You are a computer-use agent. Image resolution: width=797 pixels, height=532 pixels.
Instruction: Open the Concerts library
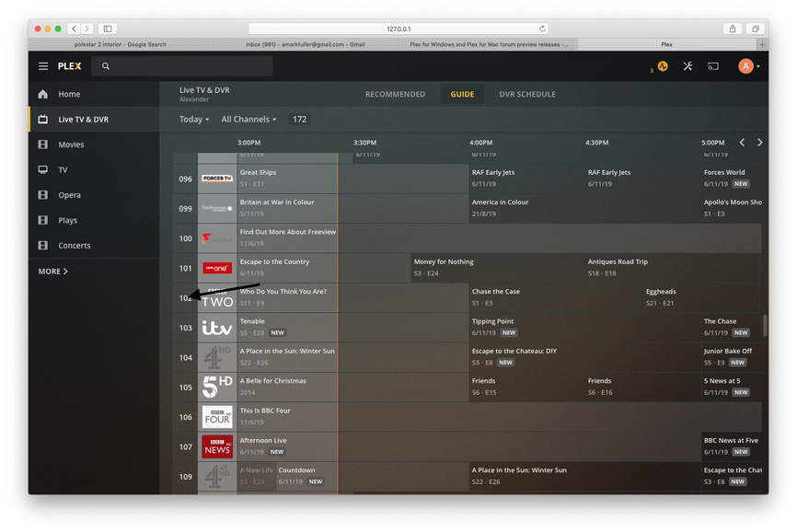(x=94, y=246)
